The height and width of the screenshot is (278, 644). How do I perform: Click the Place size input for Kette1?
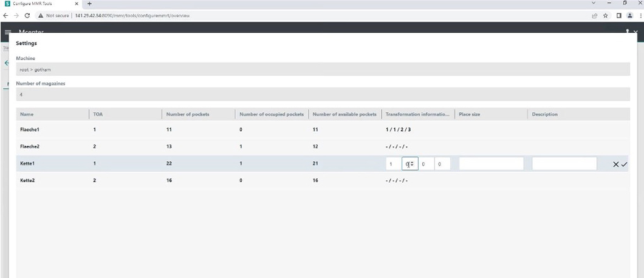pos(491,164)
